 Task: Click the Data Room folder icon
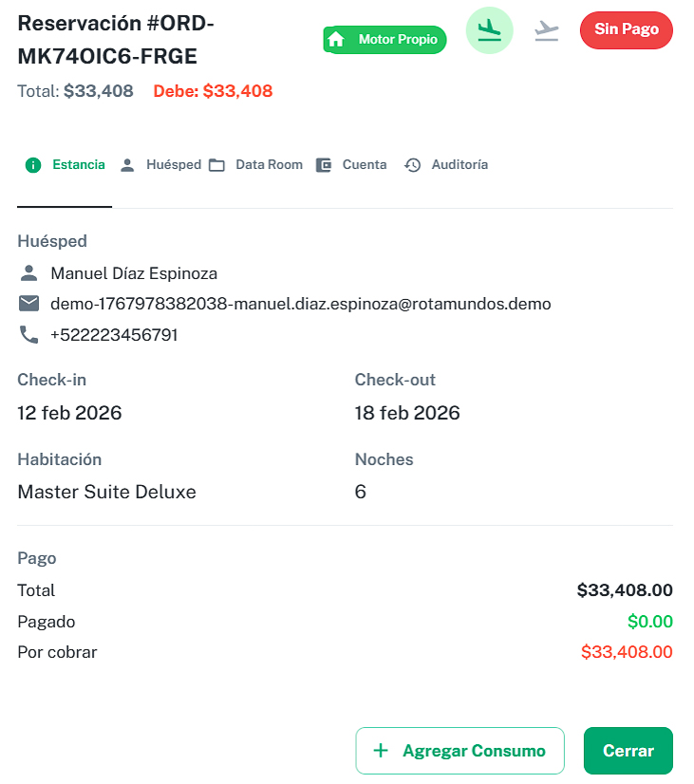217,164
